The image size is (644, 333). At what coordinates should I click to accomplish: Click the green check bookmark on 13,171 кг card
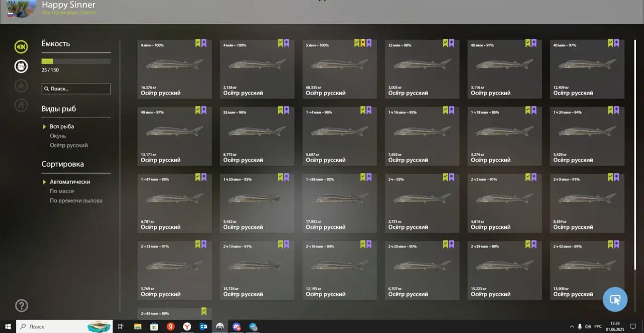click(x=198, y=110)
